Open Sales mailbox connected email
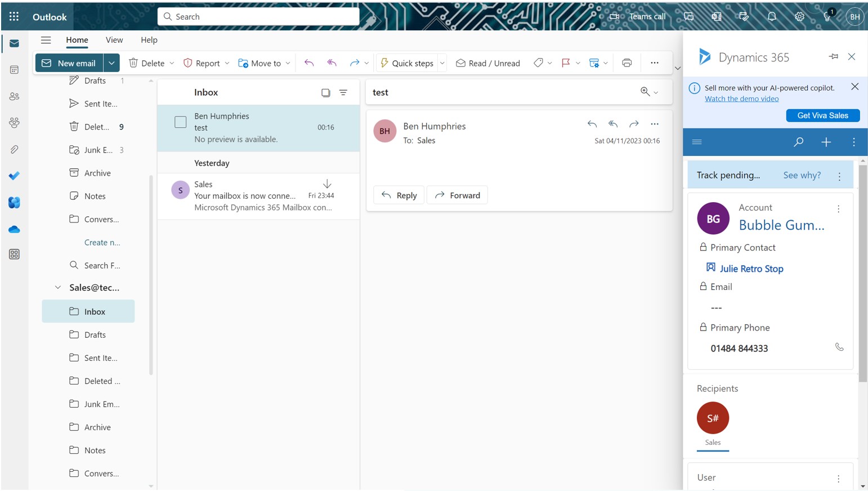The width and height of the screenshot is (868, 491). tap(258, 196)
